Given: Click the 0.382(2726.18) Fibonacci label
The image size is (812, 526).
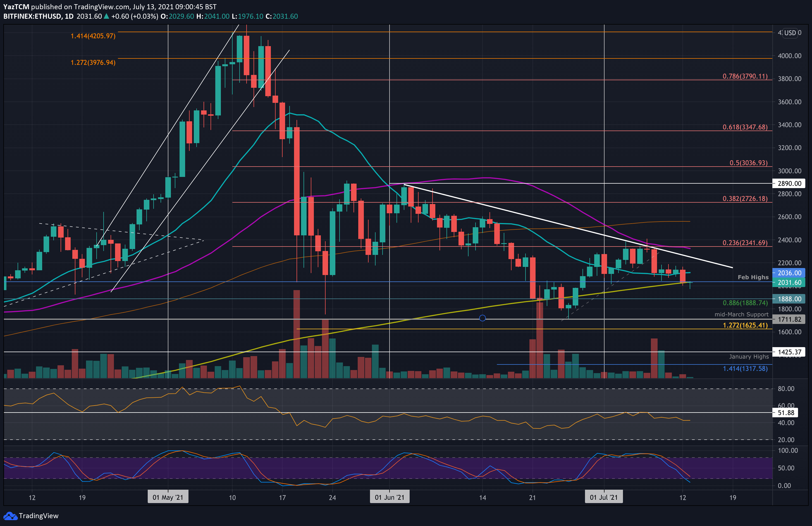Looking at the screenshot, I should pos(745,198).
